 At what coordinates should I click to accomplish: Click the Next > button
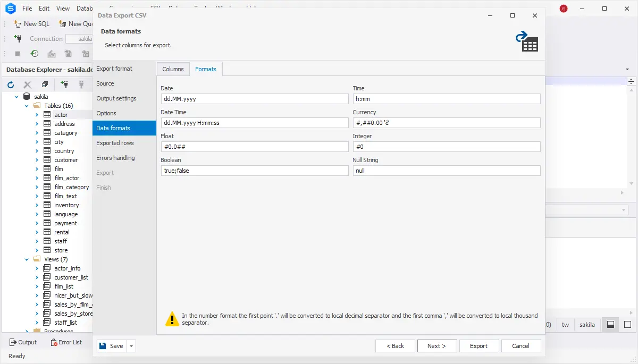tap(436, 346)
